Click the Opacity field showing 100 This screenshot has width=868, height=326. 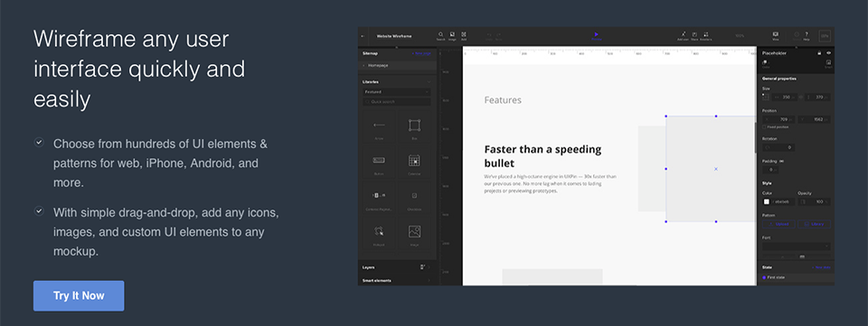(x=814, y=201)
